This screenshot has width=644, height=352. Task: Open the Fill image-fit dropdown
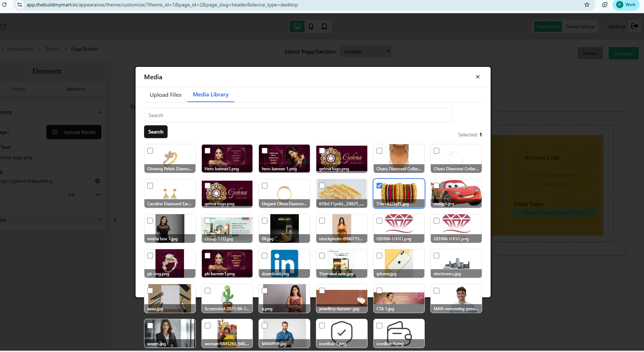point(83,195)
